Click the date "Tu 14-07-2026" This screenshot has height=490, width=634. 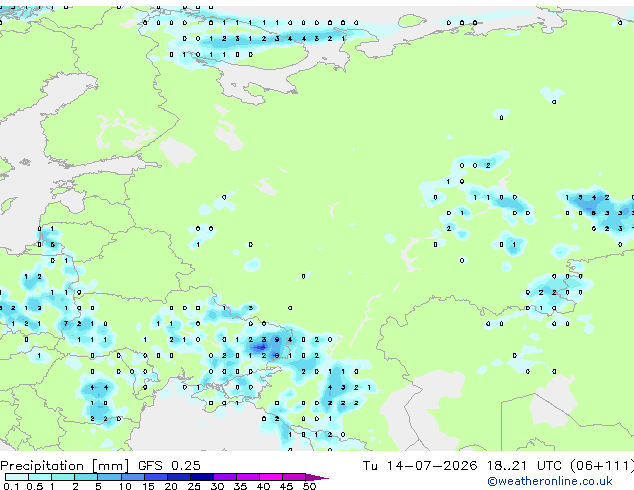coord(420,465)
